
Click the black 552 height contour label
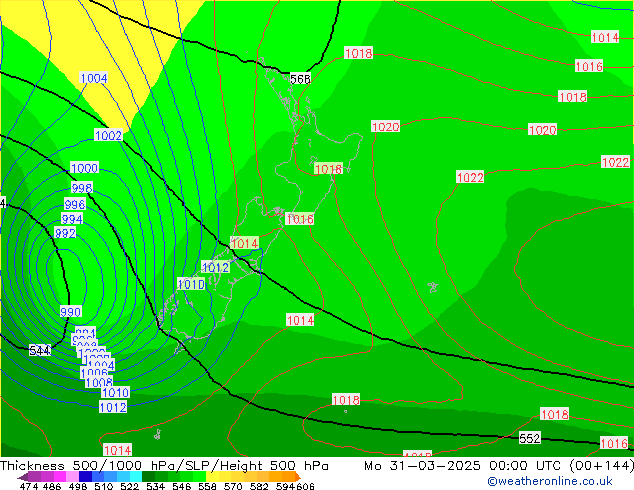tap(530, 438)
